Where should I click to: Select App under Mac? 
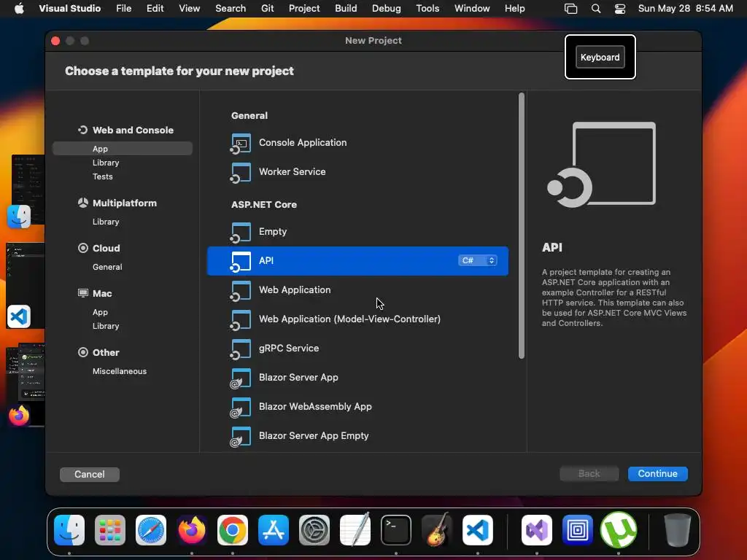[x=100, y=312]
